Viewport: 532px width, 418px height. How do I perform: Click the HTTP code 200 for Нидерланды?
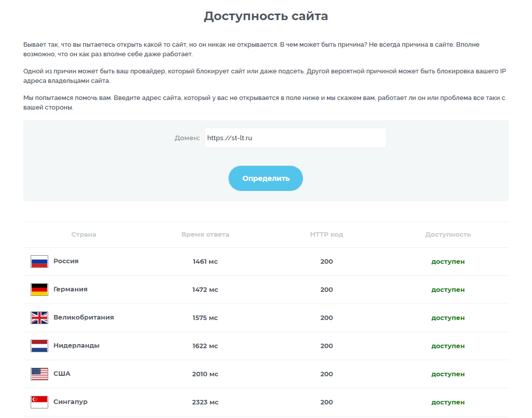327,346
